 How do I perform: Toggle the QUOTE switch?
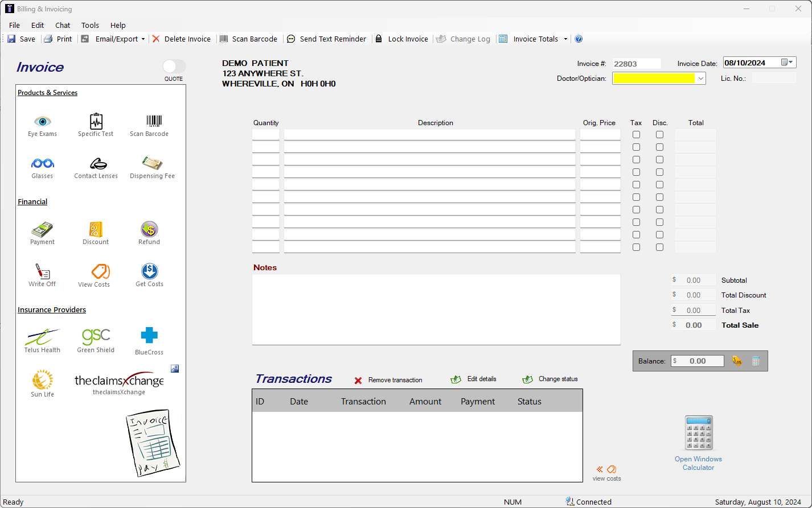(174, 66)
